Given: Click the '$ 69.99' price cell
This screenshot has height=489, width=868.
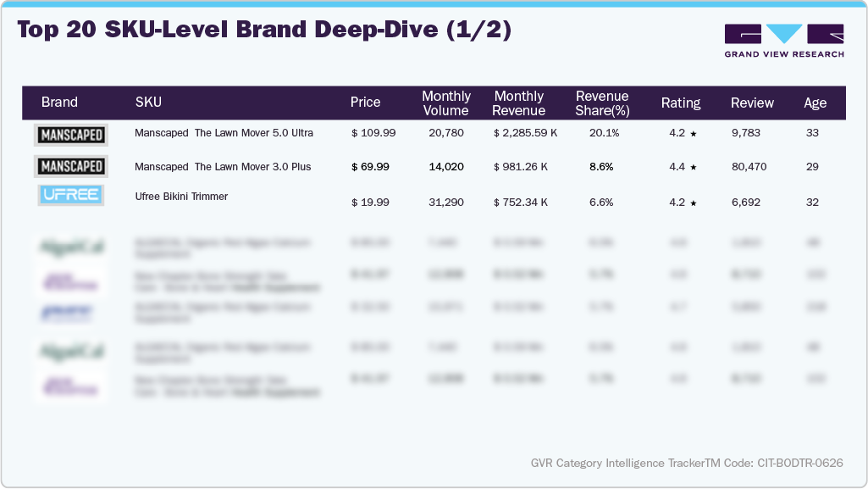Looking at the screenshot, I should pyautogui.click(x=370, y=167).
